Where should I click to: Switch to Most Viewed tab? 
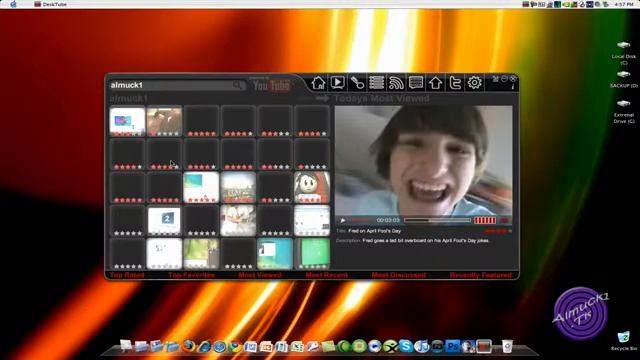[x=260, y=275]
